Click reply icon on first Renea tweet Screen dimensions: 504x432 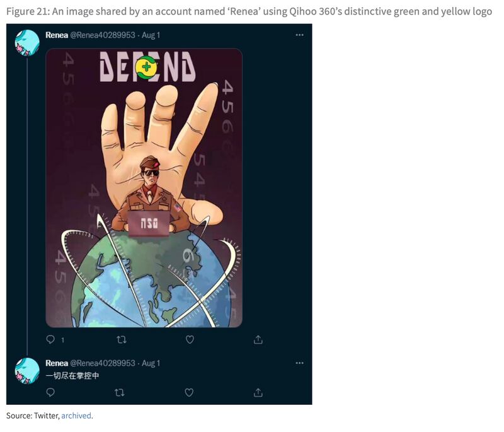coord(50,339)
